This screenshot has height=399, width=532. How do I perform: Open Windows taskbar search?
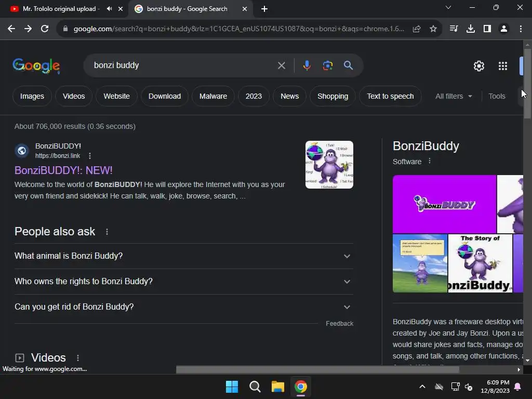pos(255,387)
